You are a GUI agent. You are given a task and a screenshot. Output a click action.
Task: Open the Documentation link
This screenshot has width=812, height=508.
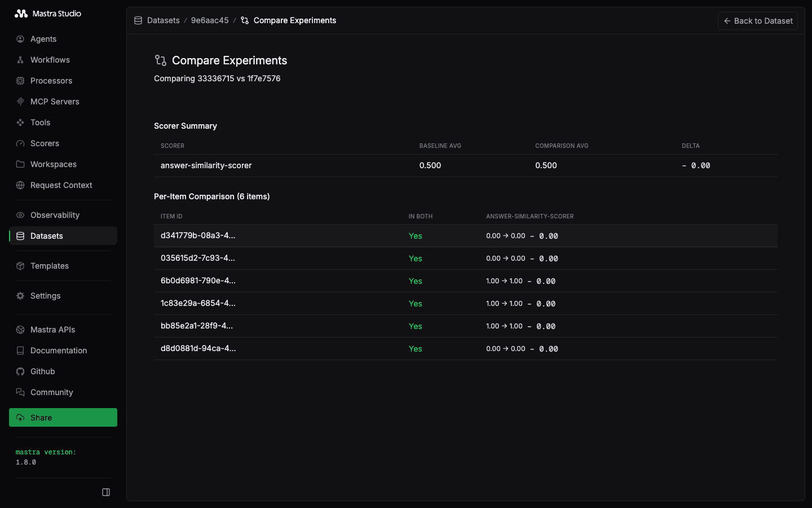pos(58,351)
